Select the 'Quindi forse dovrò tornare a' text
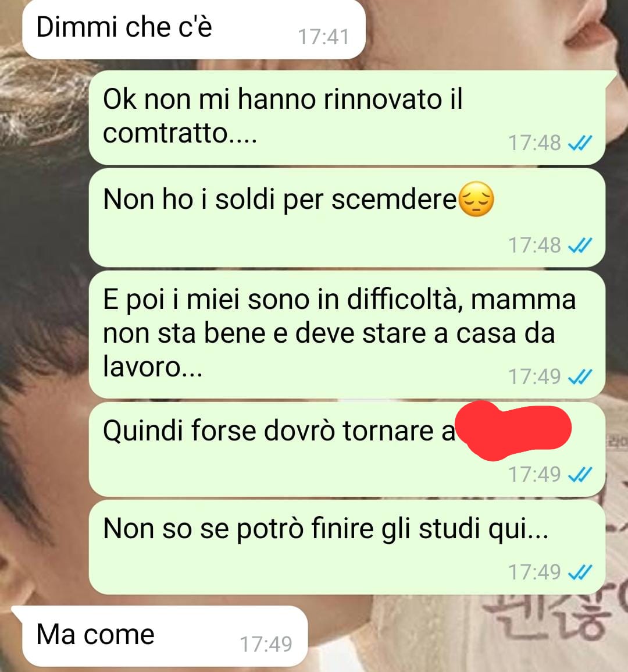628x672 pixels. click(279, 431)
